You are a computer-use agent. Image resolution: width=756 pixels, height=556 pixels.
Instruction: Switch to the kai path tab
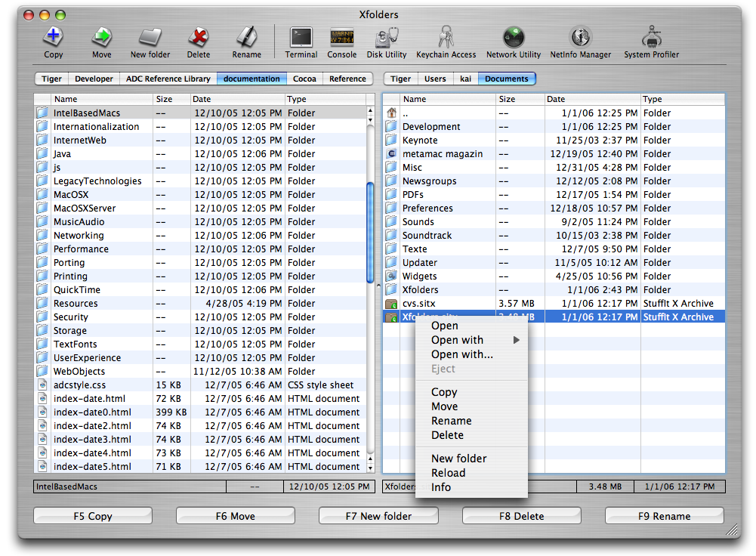coord(466,79)
